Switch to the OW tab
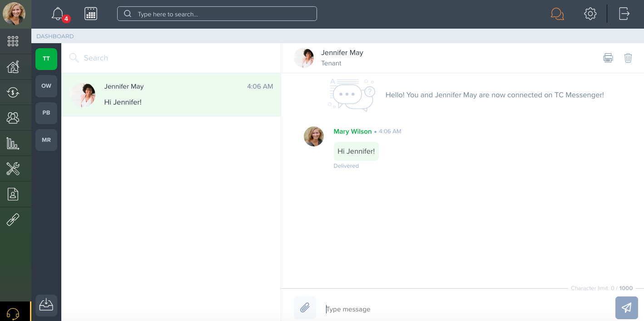The width and height of the screenshot is (644, 321). (46, 86)
